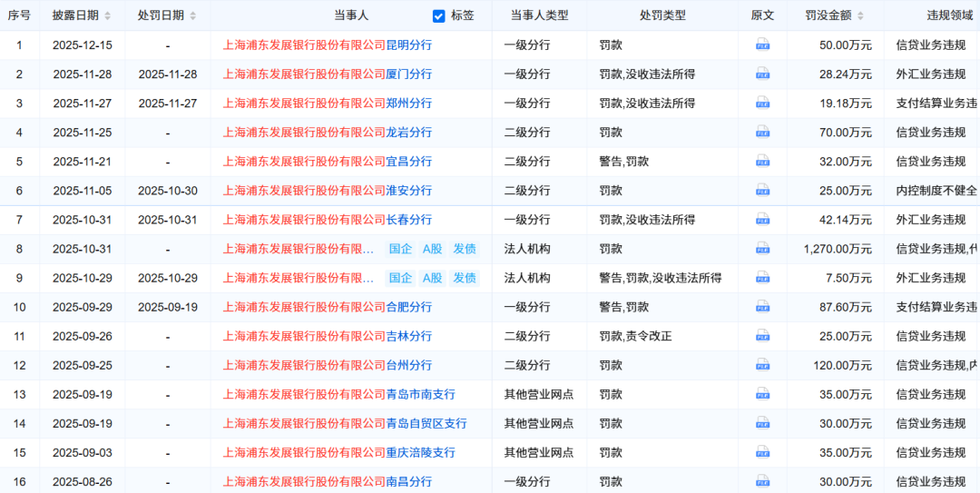
Task: Open truncated company name link in row 8
Action: point(300,249)
